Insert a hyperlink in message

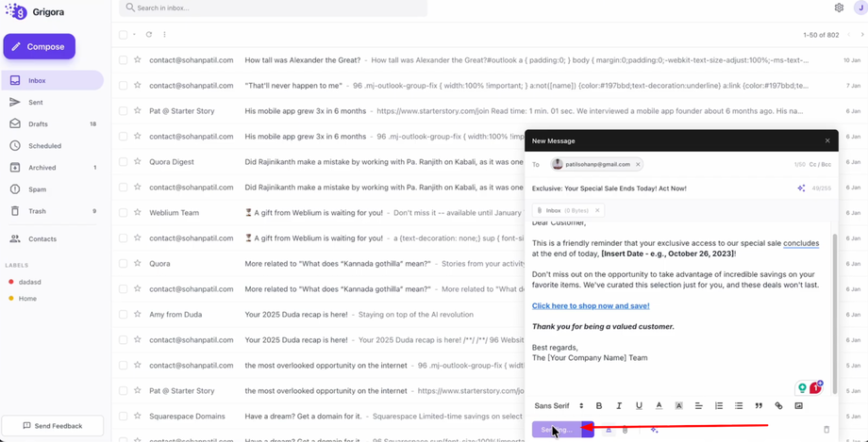tap(778, 405)
